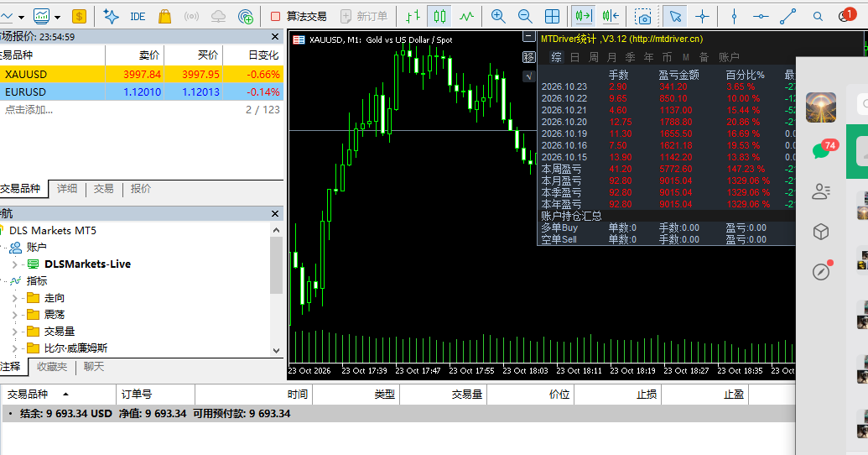Image resolution: width=868 pixels, height=455 pixels.
Task: Close the Market Watch panel
Action: (x=275, y=37)
